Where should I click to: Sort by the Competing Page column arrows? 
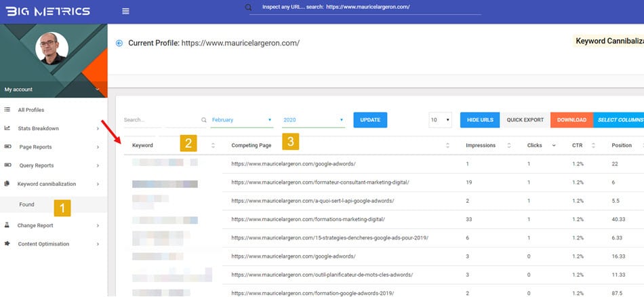[x=447, y=145]
